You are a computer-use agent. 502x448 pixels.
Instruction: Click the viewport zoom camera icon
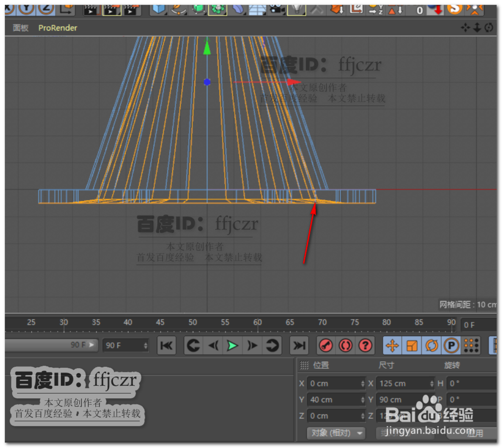(x=477, y=28)
